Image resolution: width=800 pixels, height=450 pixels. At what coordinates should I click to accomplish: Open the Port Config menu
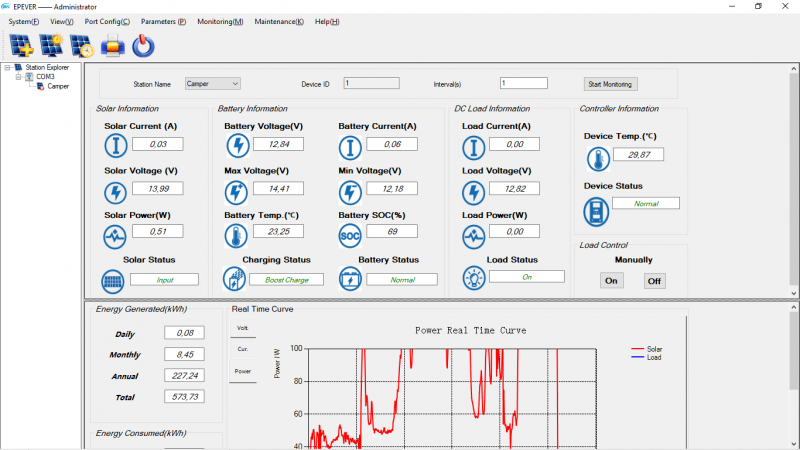[x=107, y=21]
